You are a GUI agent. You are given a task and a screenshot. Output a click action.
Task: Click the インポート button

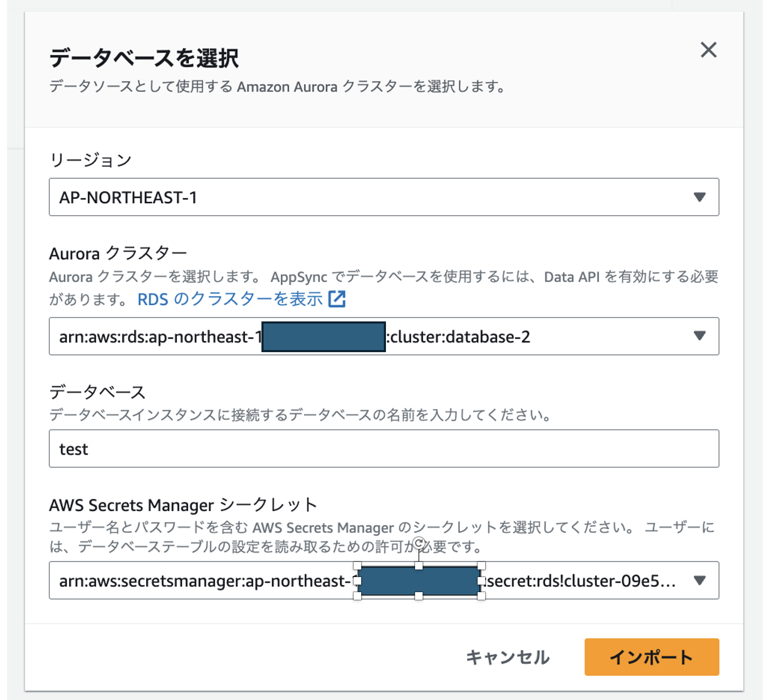click(x=652, y=657)
